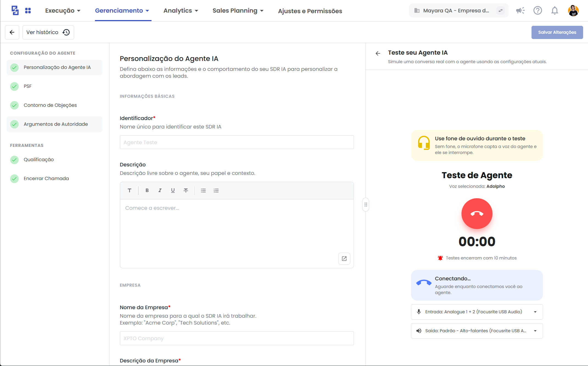The height and width of the screenshot is (366, 588).
Task: Select Personalização do Agente IA in sidebar
Action: pyautogui.click(x=54, y=67)
